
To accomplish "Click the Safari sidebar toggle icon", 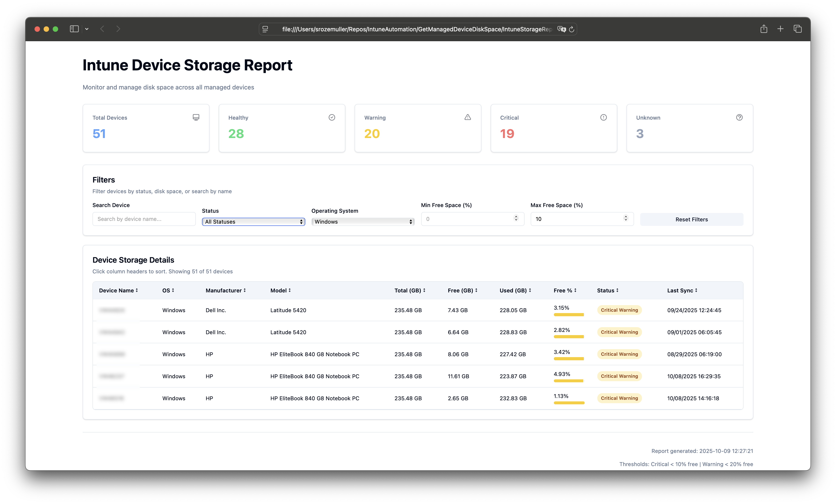I will (x=74, y=29).
